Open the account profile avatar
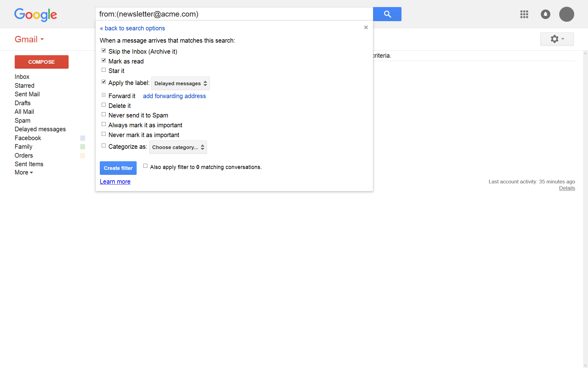Viewport: 588px width, 368px height. point(567,14)
